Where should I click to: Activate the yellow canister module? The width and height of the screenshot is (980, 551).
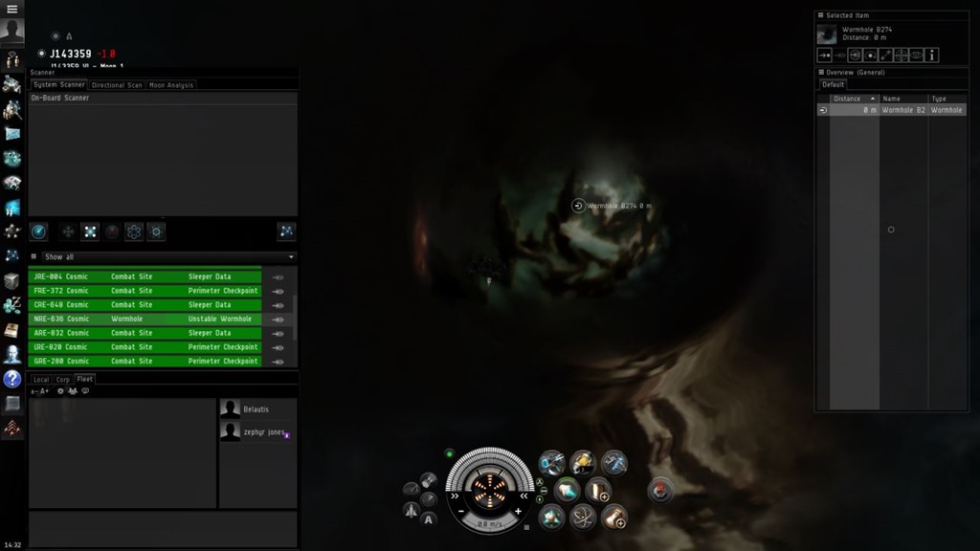point(583,463)
